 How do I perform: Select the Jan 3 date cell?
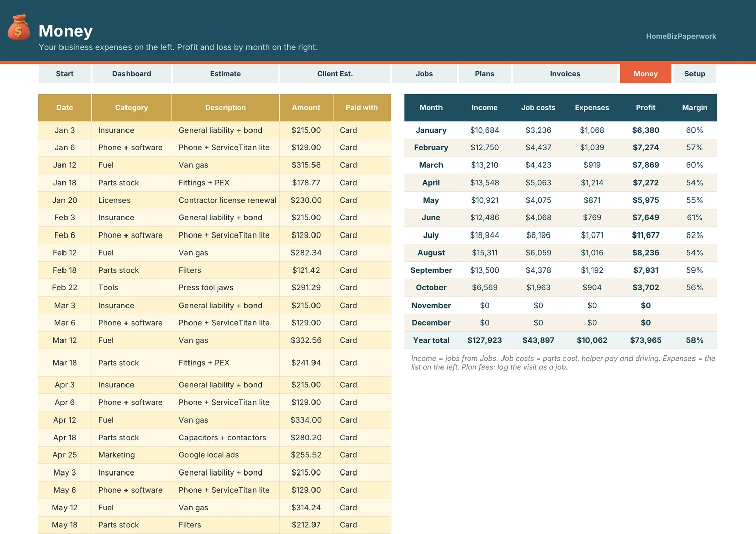click(x=65, y=130)
